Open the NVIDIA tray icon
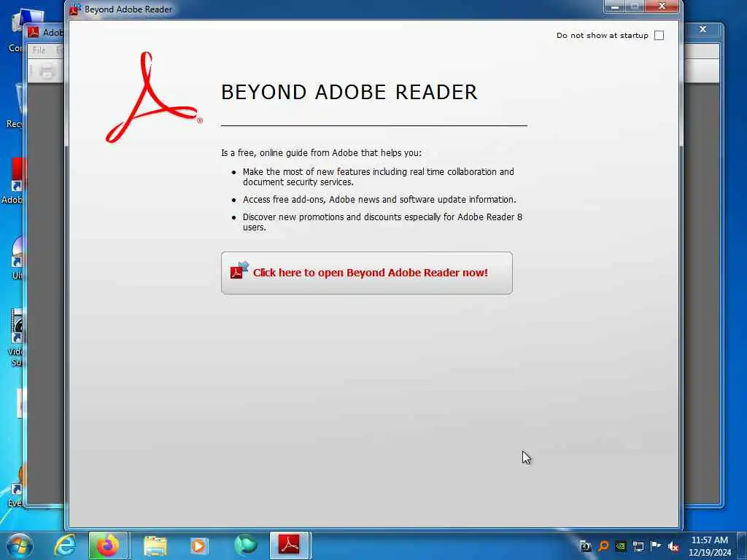The image size is (747, 560). [620, 547]
